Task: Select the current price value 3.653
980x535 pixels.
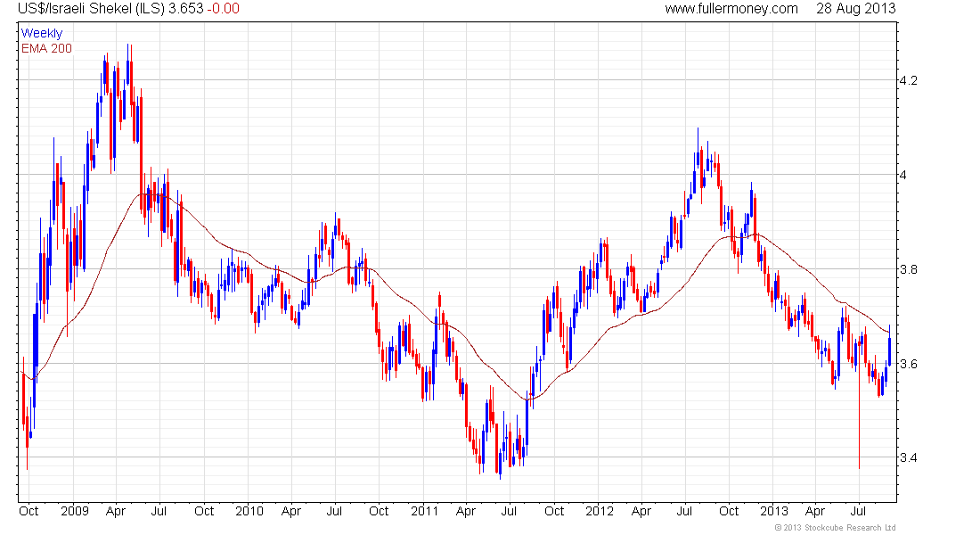Action: click(x=185, y=9)
